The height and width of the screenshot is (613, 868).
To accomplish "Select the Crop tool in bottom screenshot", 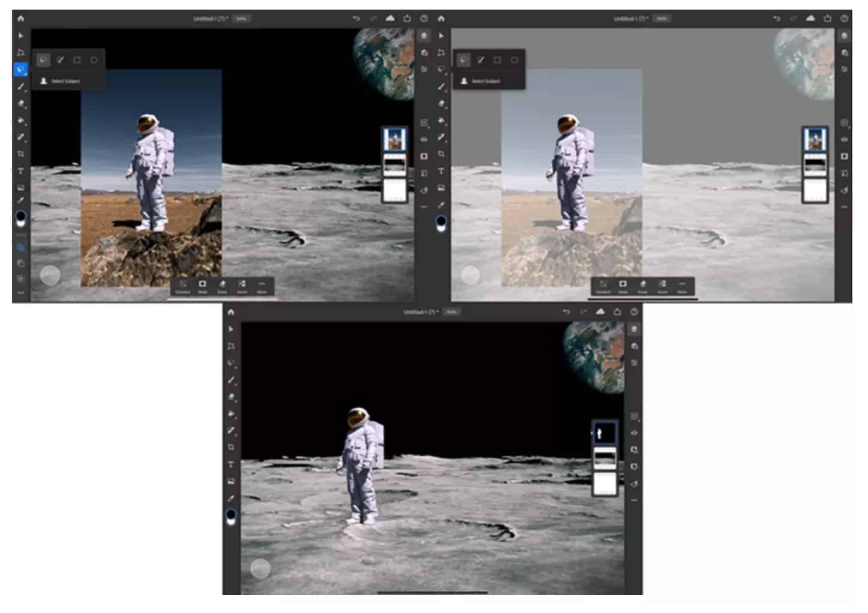I will coord(231,447).
